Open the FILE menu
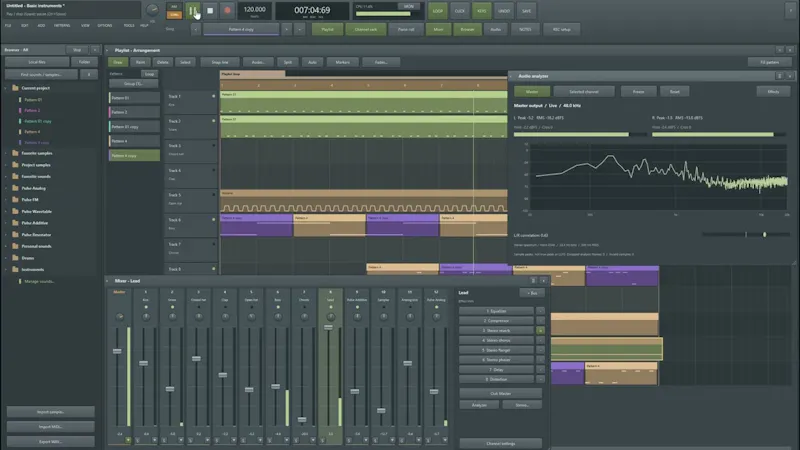 [8, 26]
